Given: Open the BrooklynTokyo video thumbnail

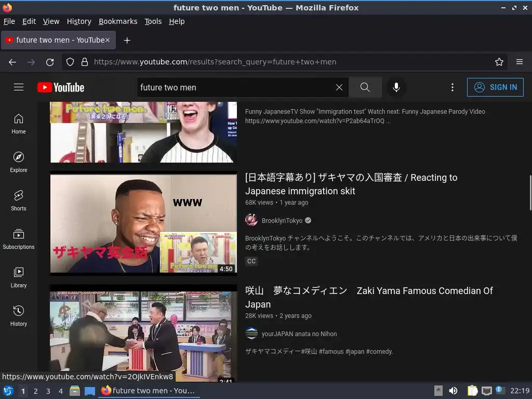Looking at the screenshot, I should (x=143, y=223).
